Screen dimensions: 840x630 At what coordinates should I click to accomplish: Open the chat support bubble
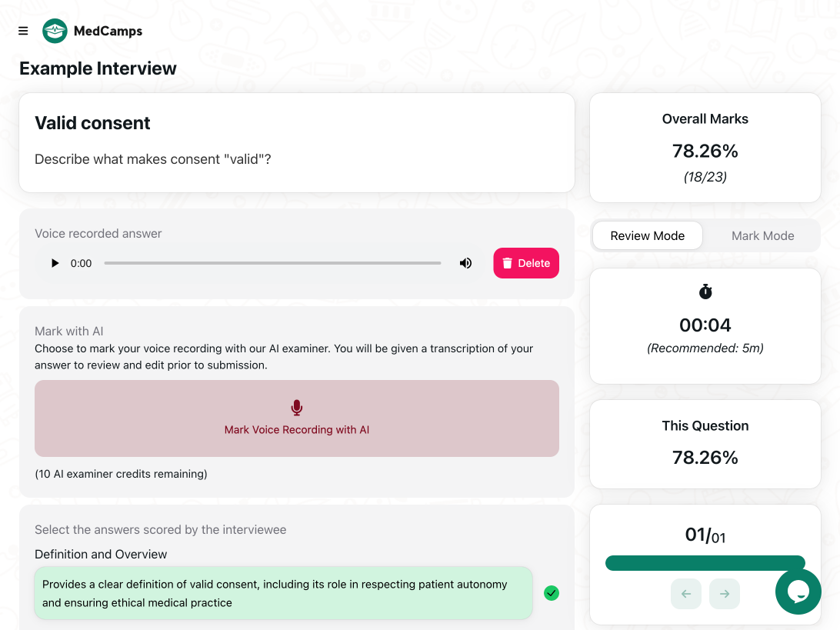[x=798, y=592]
